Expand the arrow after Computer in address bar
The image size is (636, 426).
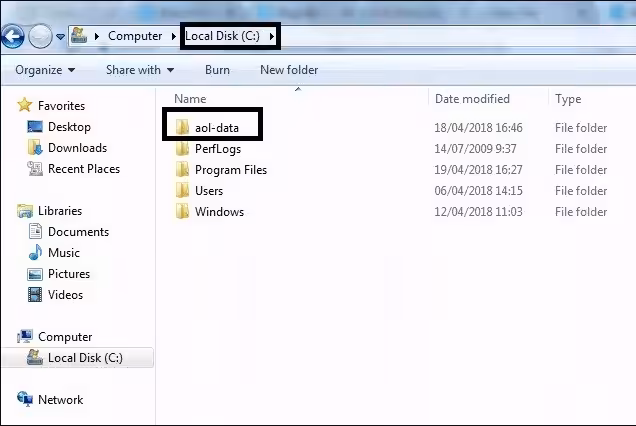(174, 36)
